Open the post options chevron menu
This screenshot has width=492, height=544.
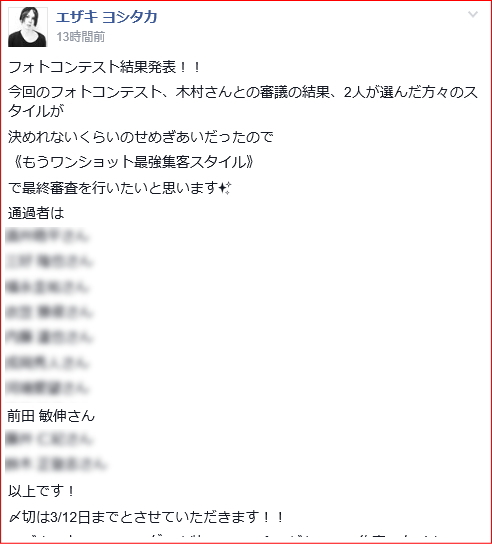473,14
